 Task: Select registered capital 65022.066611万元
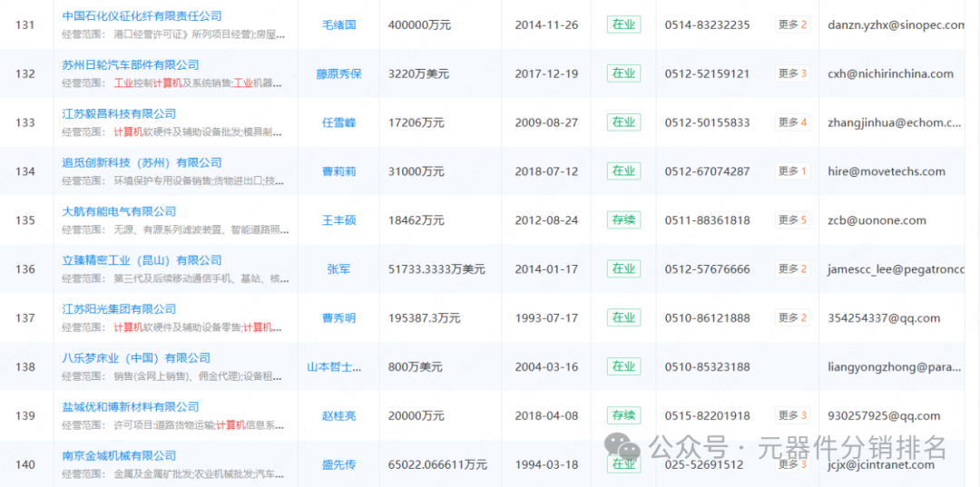coord(437,464)
